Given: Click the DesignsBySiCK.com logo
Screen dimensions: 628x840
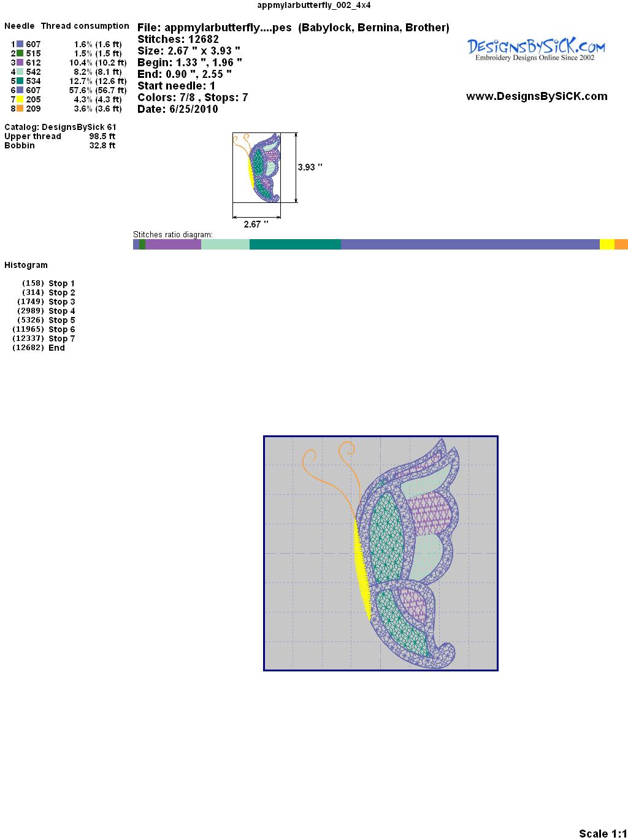Looking at the screenshot, I should 536,49.
